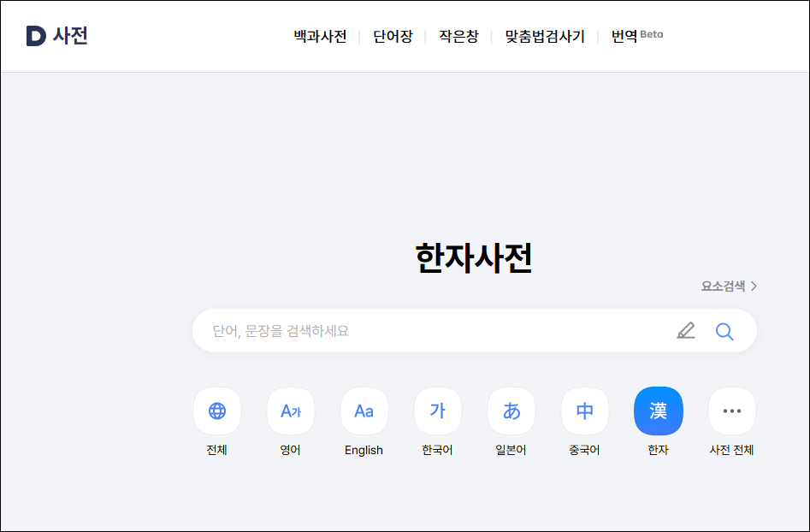The image size is (810, 532).
Task: Open the 맞춤법검사기 menu item
Action: 545,36
